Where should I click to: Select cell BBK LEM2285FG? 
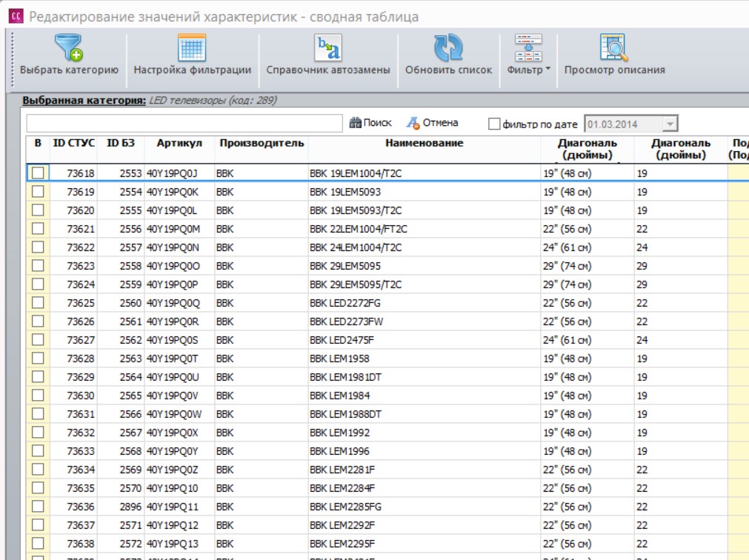pos(425,507)
